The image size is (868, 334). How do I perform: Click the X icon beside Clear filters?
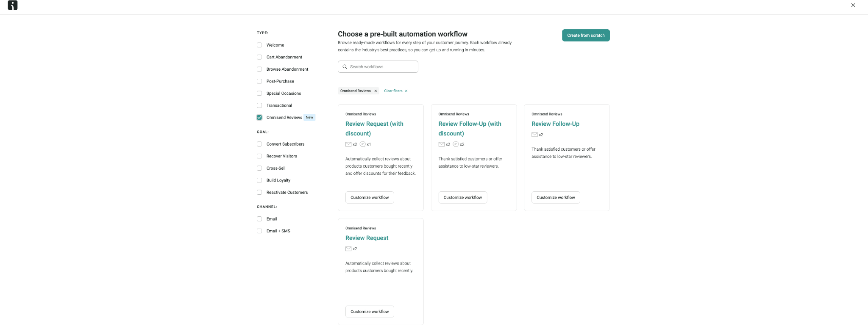click(x=406, y=91)
